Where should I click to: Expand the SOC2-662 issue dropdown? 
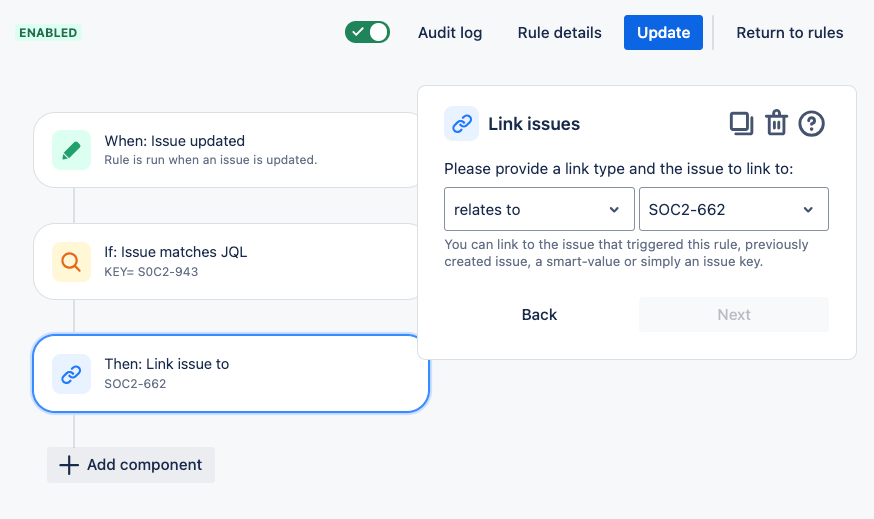click(733, 209)
